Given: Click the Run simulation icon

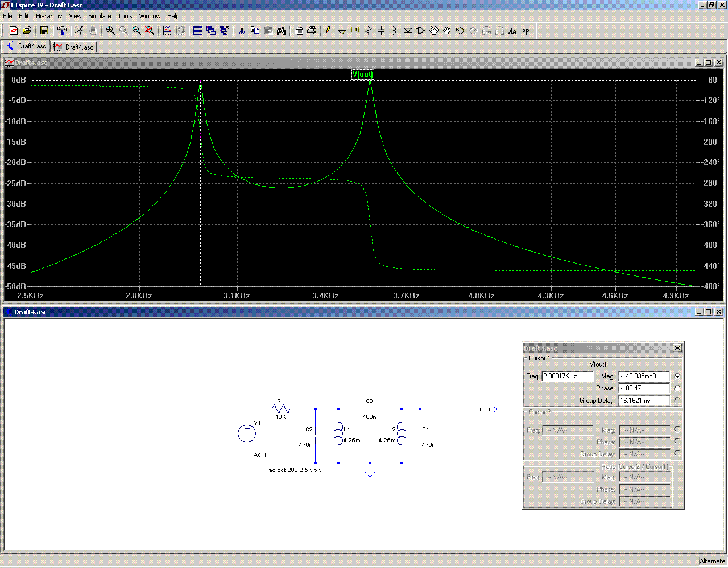Looking at the screenshot, I should 79,31.
